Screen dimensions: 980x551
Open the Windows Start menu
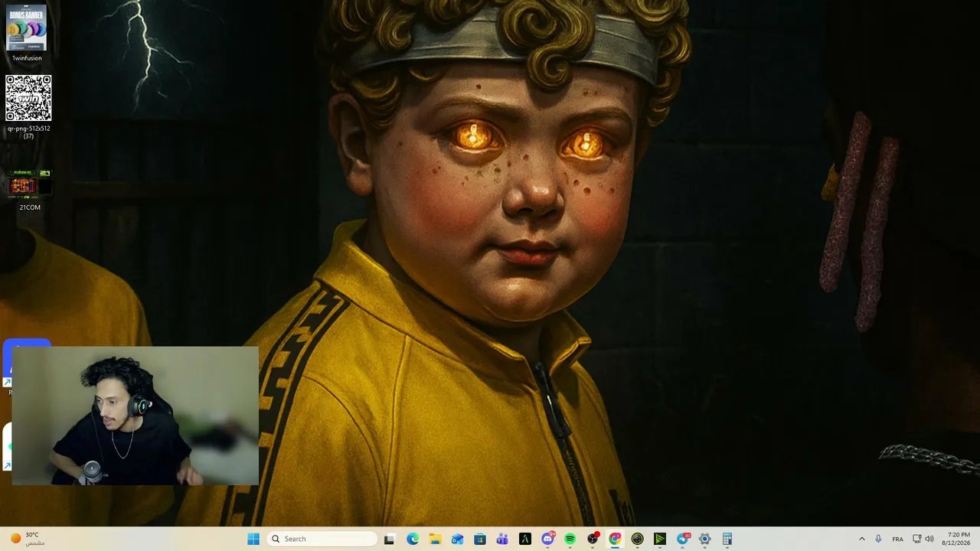coord(253,539)
